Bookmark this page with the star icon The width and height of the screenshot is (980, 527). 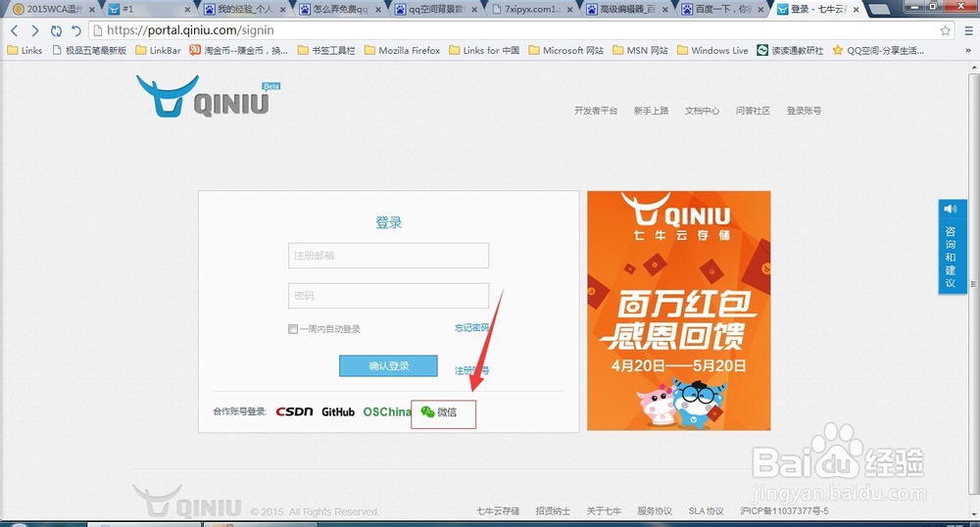945,30
